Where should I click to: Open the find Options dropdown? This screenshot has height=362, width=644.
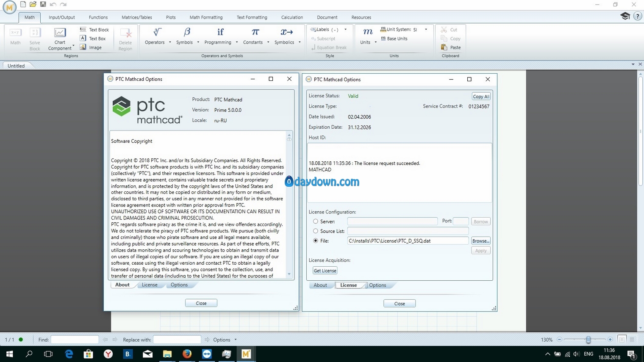(x=225, y=340)
